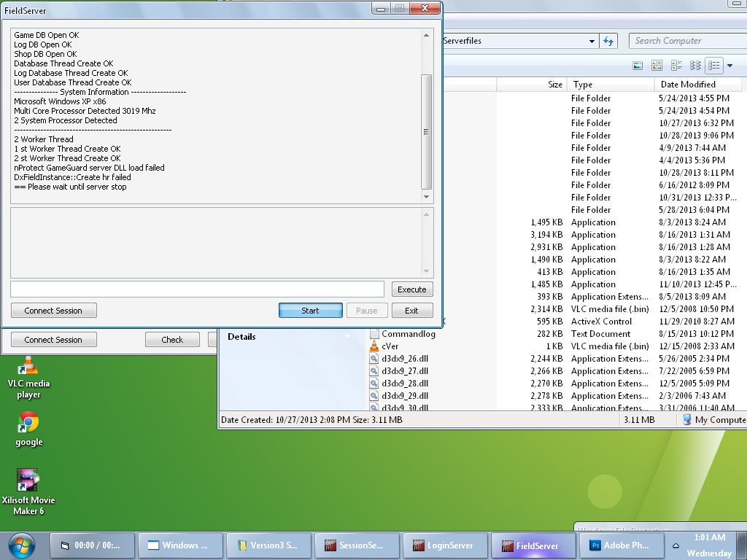This screenshot has width=747, height=560.
Task: Expand the view options dropdown arrow
Action: 729,66
